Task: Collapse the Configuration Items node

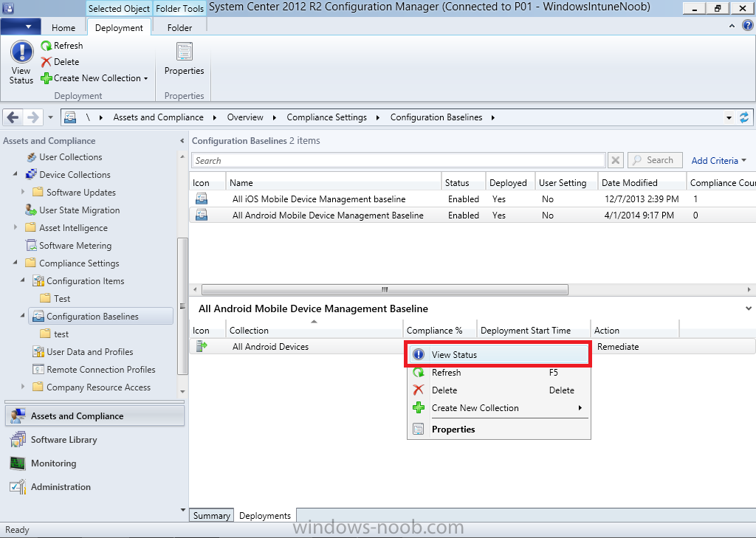Action: coord(23,280)
